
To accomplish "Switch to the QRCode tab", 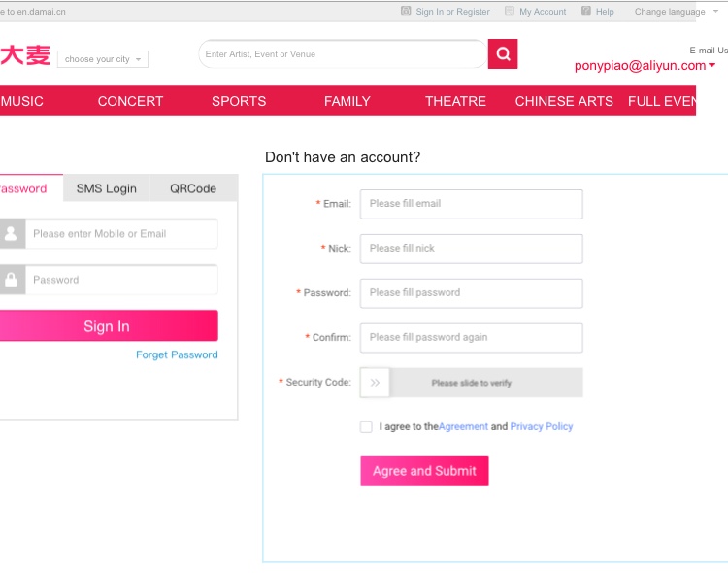I will [x=193, y=188].
